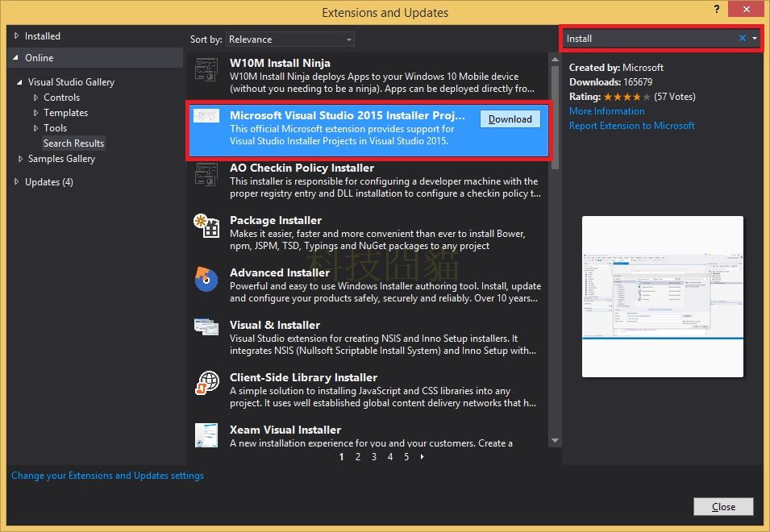Open help via the question mark icon
The height and width of the screenshot is (532, 770).
coord(717,10)
